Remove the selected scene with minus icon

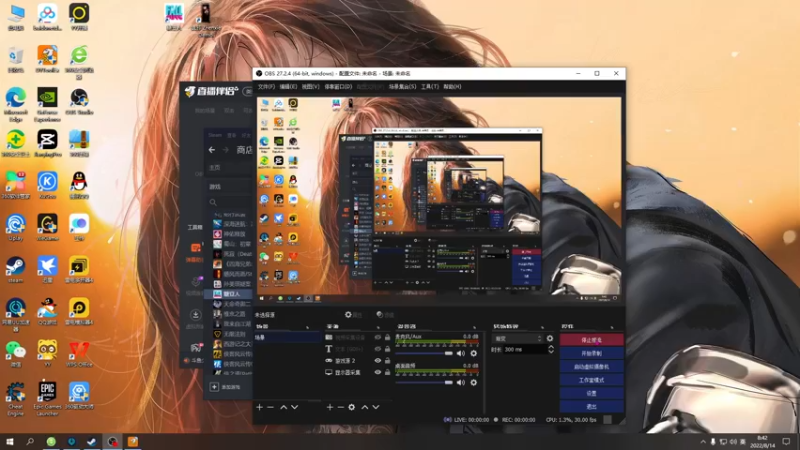tap(270, 407)
